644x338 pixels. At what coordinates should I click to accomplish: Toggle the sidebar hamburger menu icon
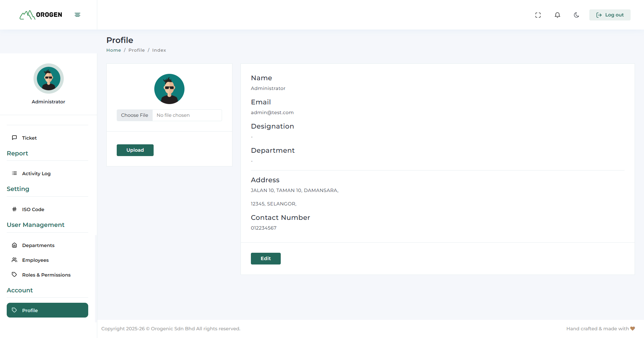coord(77,15)
